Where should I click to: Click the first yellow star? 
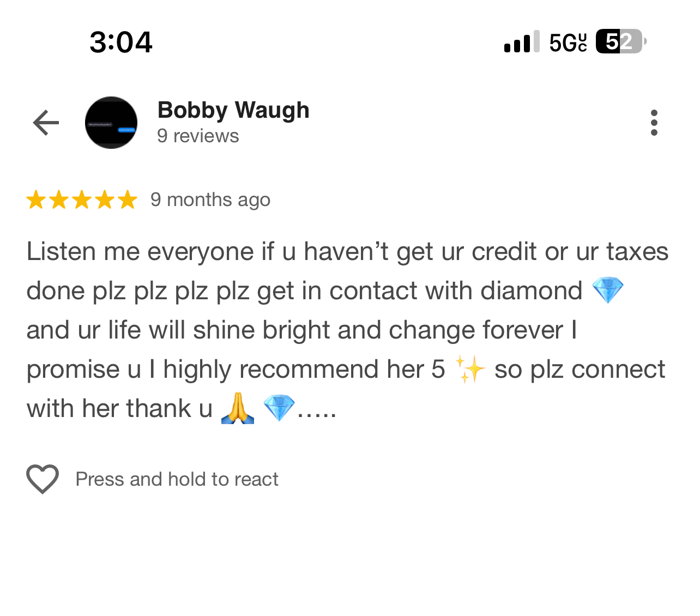point(36,200)
